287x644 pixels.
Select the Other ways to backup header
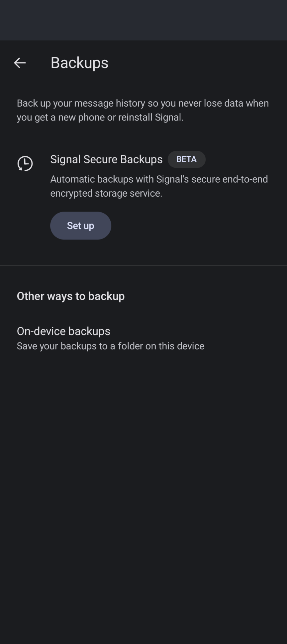pos(71,296)
